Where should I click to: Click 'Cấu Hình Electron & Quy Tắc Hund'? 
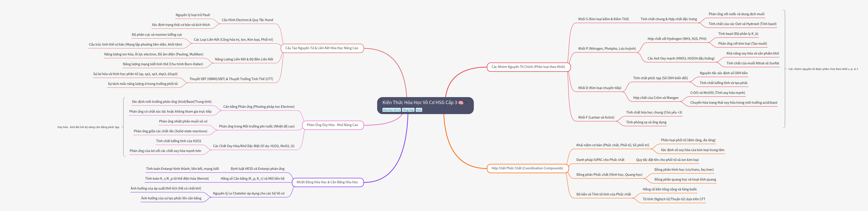(x=247, y=20)
